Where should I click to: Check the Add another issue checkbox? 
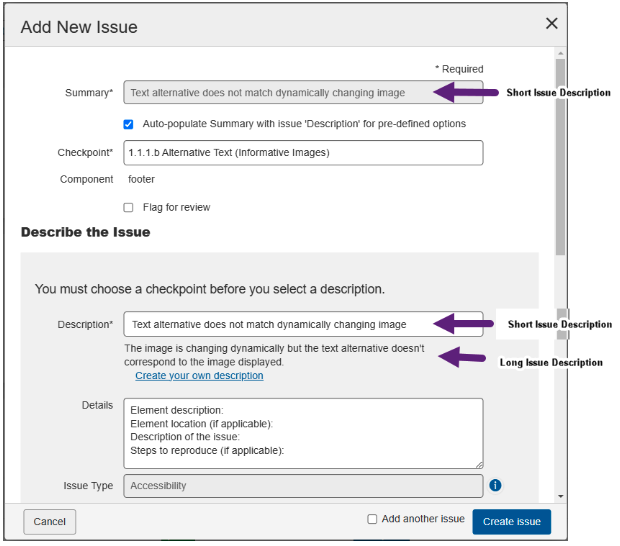pyautogui.click(x=372, y=519)
